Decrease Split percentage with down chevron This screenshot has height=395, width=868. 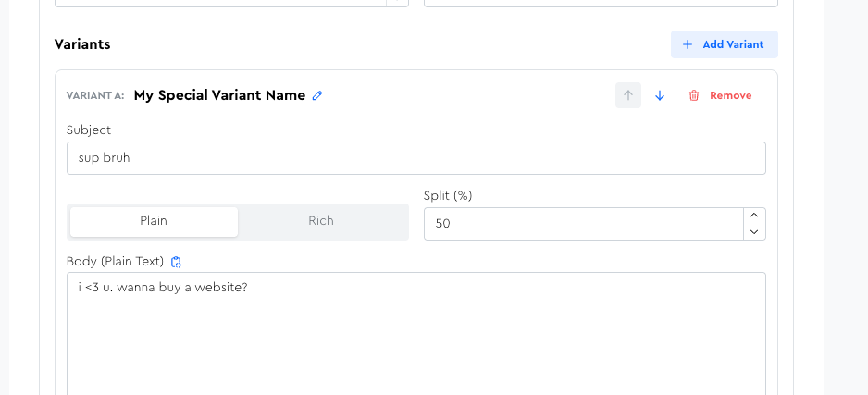[754, 232]
